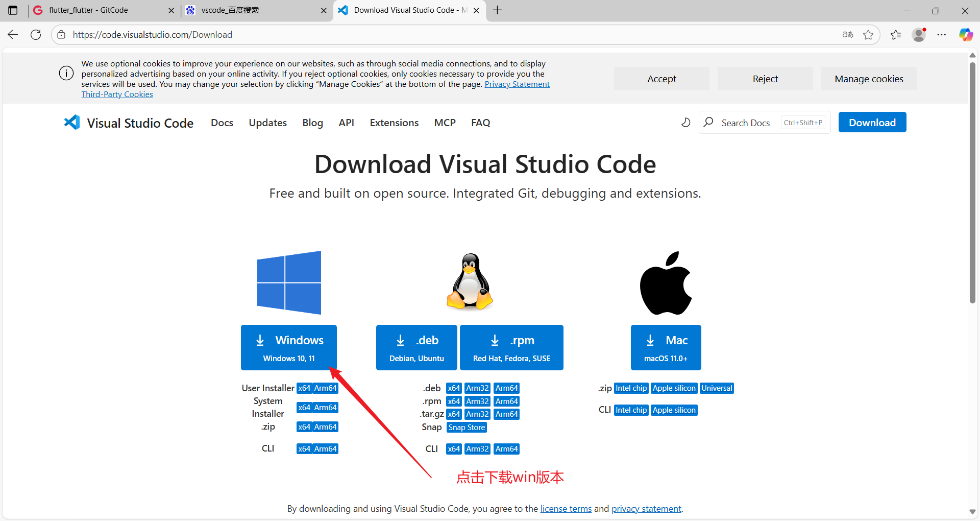This screenshot has height=521, width=980.
Task: Click the browser address bar URL
Action: [152, 35]
